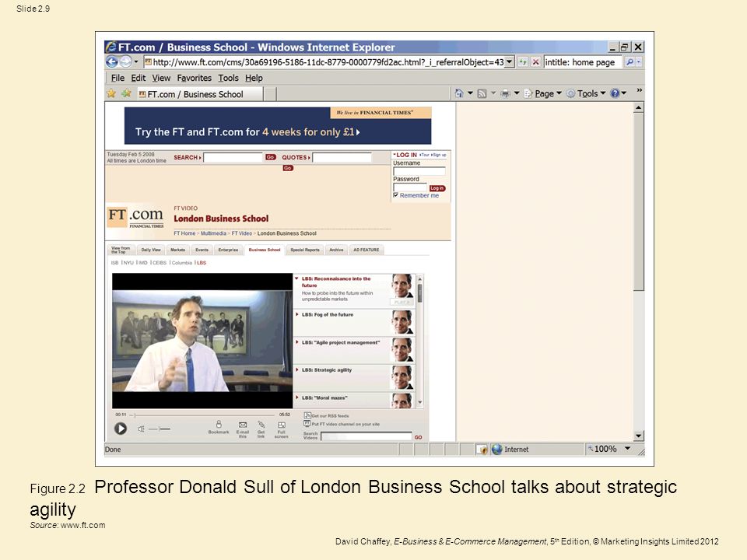This screenshot has width=747, height=560.
Task: Click the security shield icon in status bar
Action: pos(482,449)
